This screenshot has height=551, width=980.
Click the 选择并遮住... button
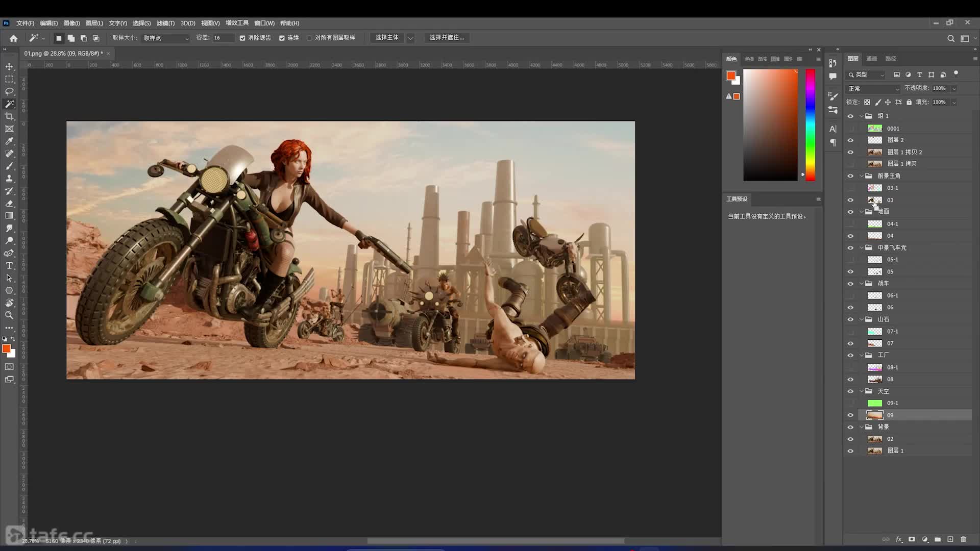point(447,38)
